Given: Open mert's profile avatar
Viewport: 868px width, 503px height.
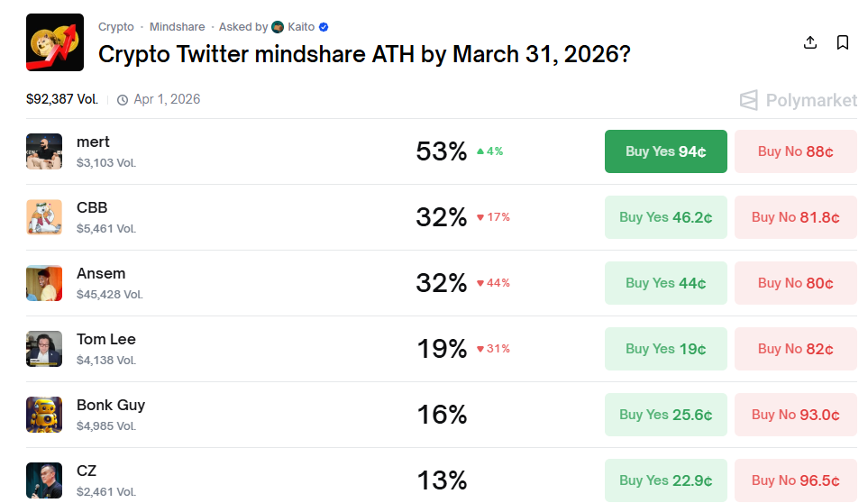Looking at the screenshot, I should 44,151.
